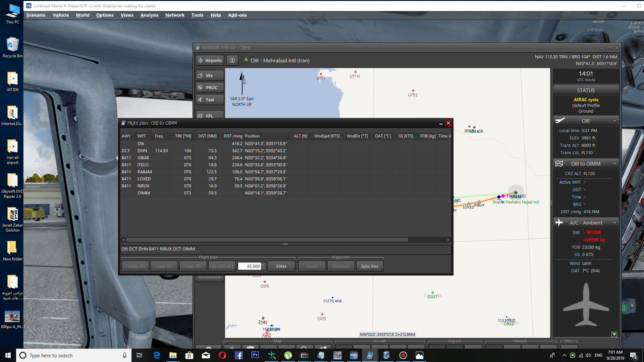The width and height of the screenshot is (644, 362).
Task: Select the DHN waypoint row
Action: pyautogui.click(x=286, y=151)
